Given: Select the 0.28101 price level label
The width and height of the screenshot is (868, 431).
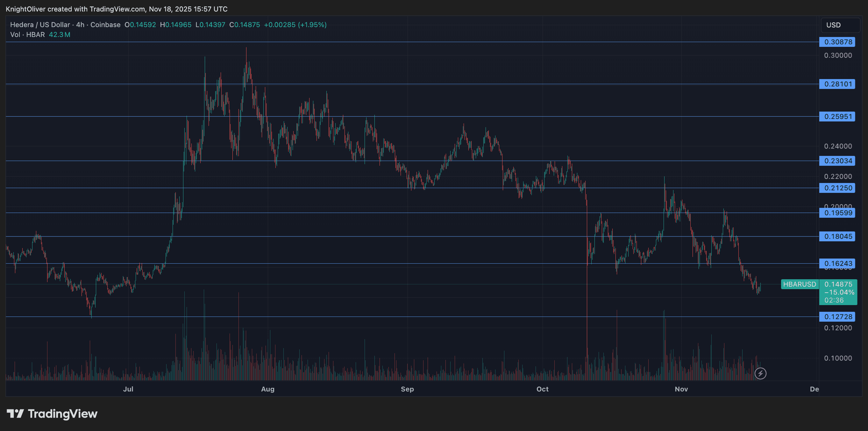Looking at the screenshot, I should [837, 84].
